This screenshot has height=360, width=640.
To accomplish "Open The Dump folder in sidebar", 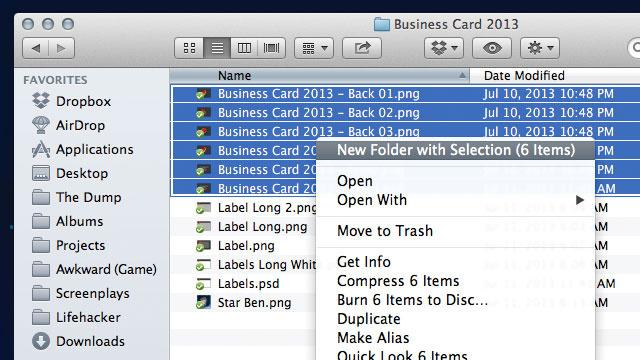I will tap(77, 198).
